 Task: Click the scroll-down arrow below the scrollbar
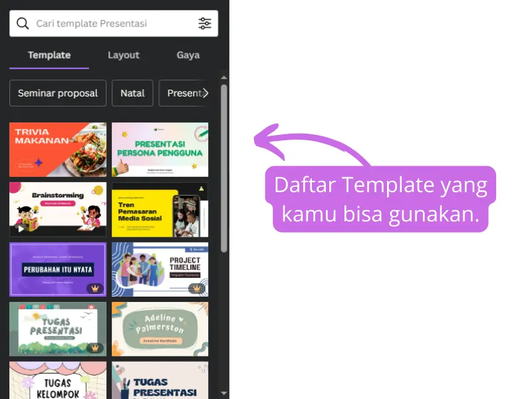coord(224,392)
